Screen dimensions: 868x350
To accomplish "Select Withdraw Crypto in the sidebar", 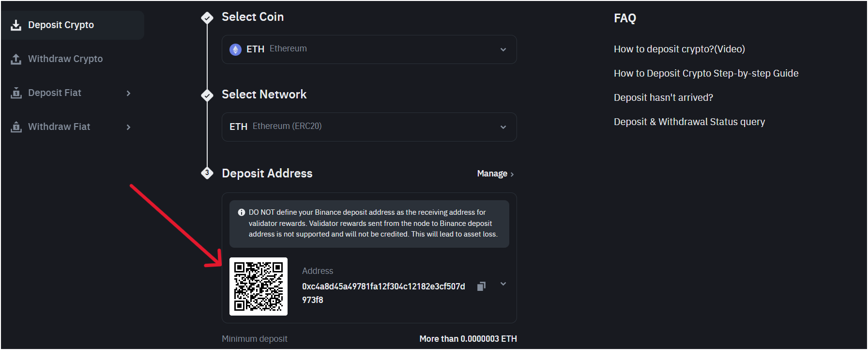I will click(x=65, y=59).
